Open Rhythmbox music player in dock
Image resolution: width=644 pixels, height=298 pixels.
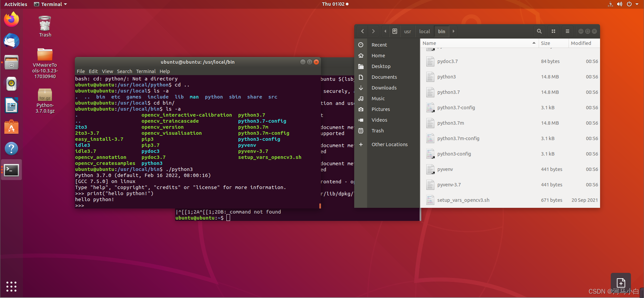[x=11, y=84]
